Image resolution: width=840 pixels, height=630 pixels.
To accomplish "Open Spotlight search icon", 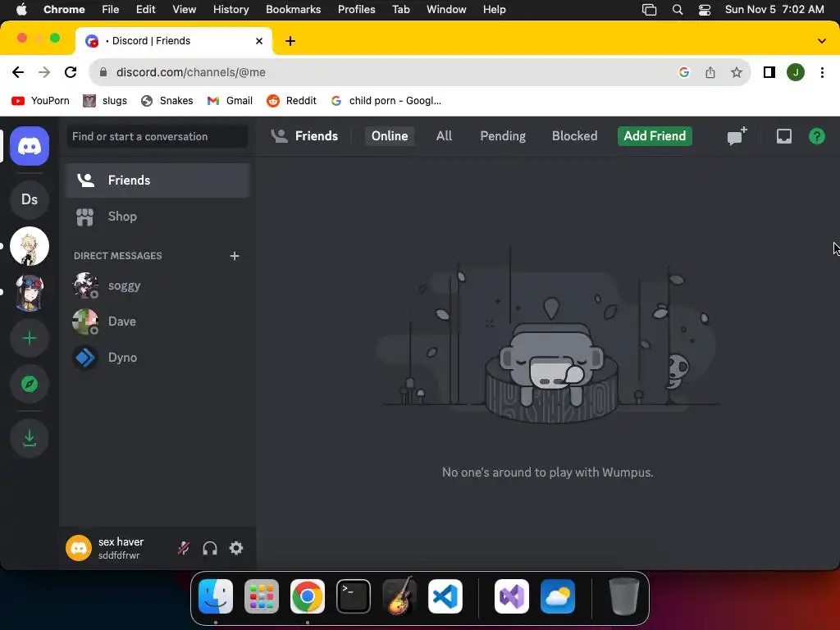I will [x=677, y=10].
